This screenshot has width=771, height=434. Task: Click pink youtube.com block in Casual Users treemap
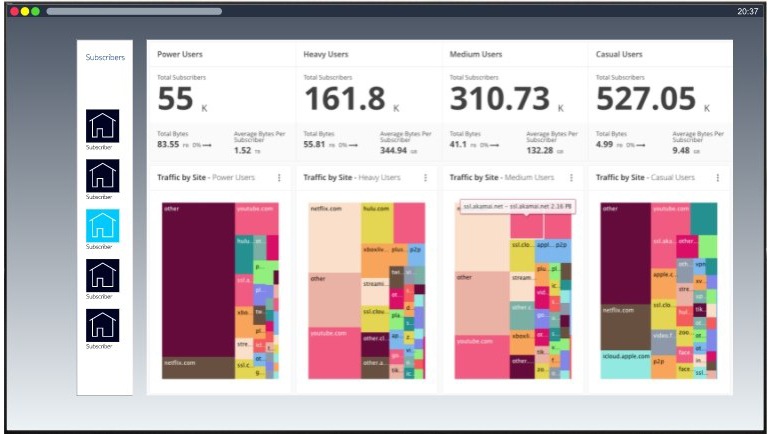(670, 218)
